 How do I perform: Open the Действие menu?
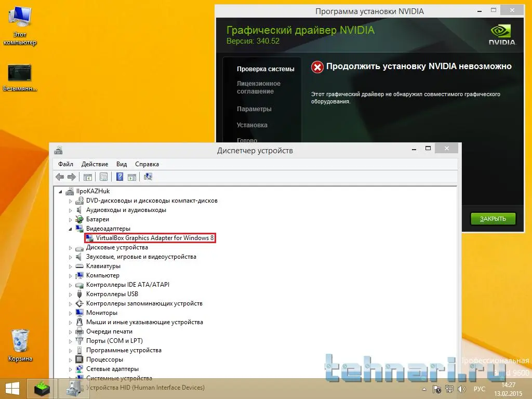pyautogui.click(x=95, y=164)
